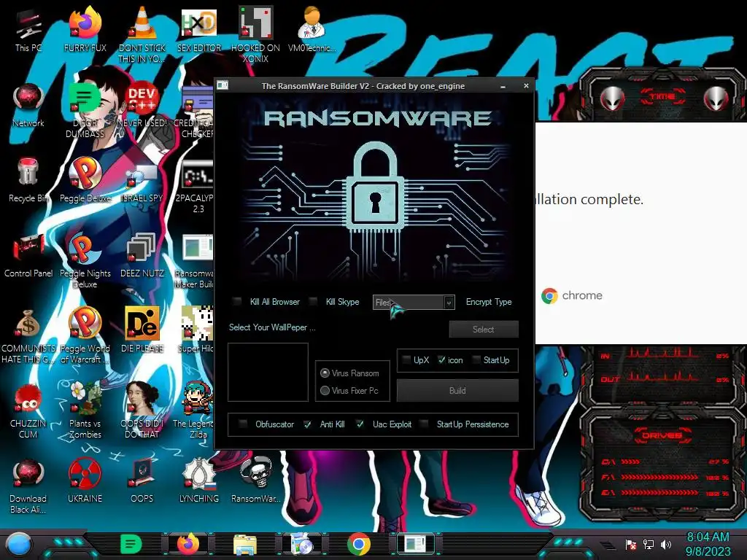
Task: Open the CHUZZIN CUM desktop icon
Action: 28,398
